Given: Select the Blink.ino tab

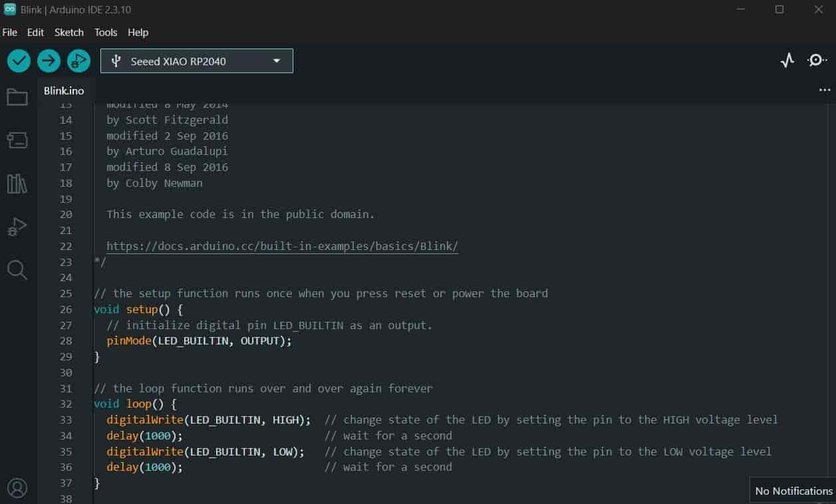Looking at the screenshot, I should (x=64, y=90).
